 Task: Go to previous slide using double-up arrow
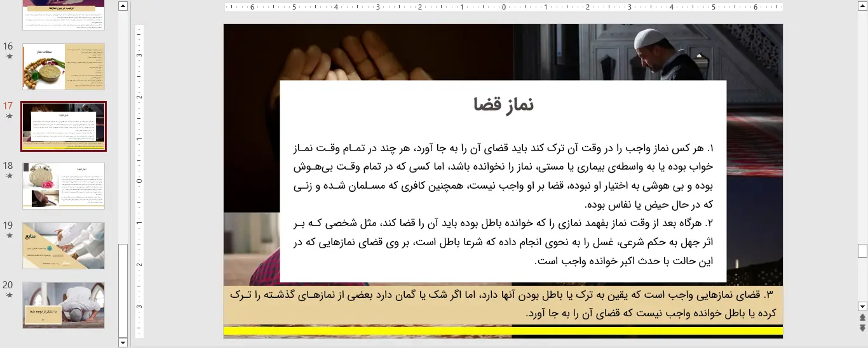coord(862,318)
